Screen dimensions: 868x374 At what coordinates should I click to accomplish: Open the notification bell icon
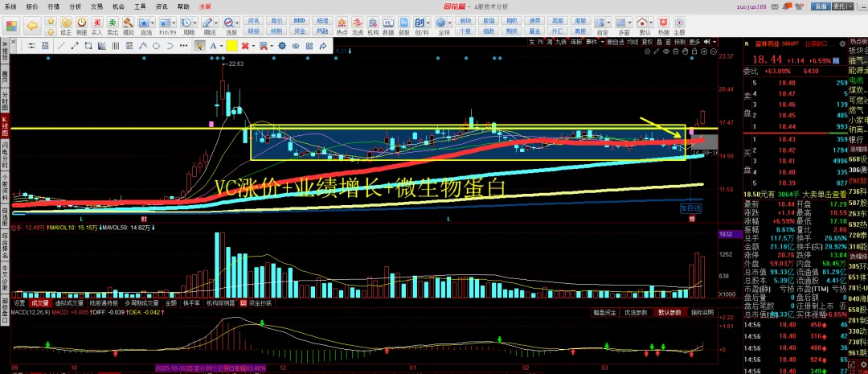[x=787, y=6]
